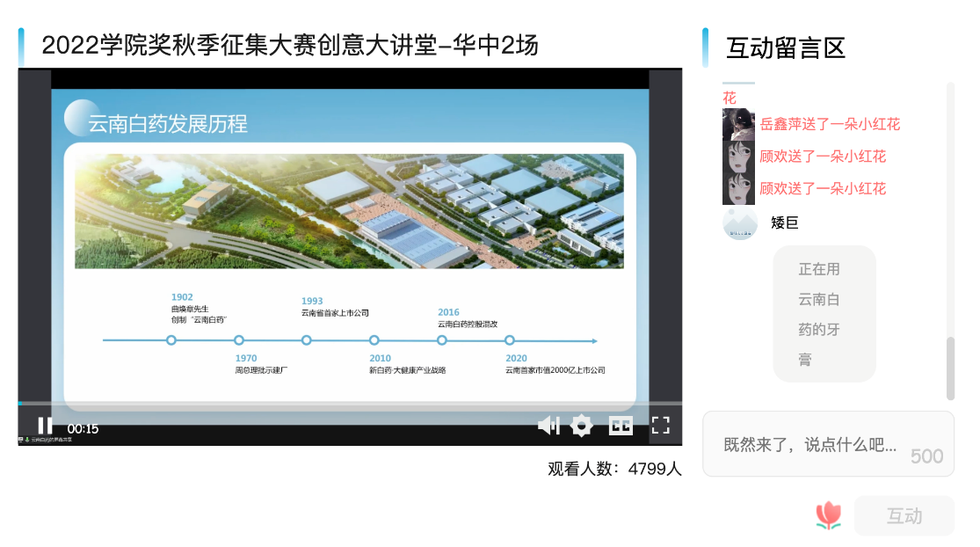Click the 互动 send button
Viewport: 980px width, 547px height.
[904, 515]
